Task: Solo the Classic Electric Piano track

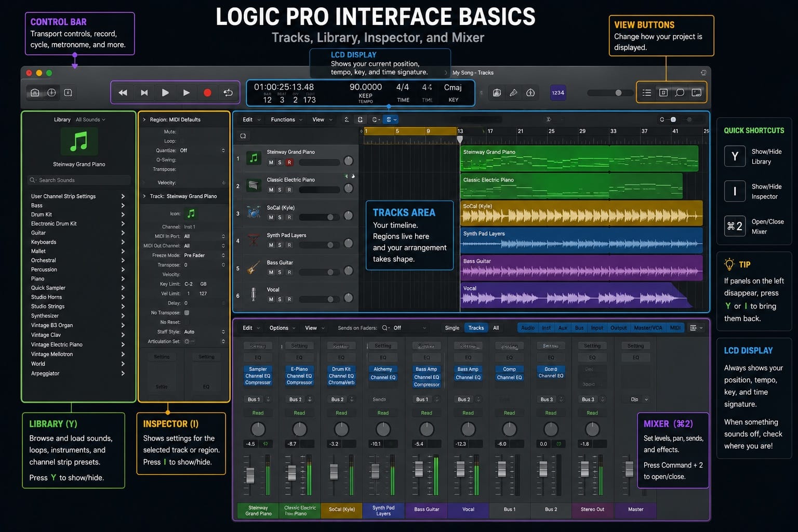Action: coord(280,190)
